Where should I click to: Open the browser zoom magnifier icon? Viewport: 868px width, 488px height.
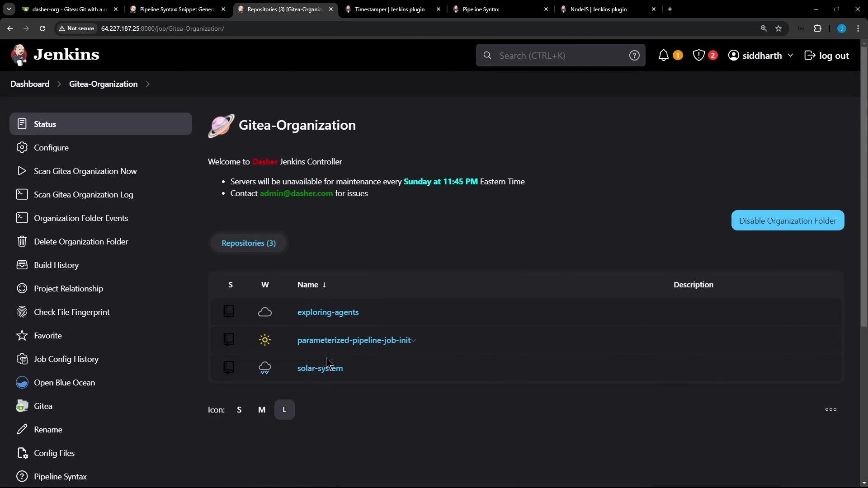pyautogui.click(x=764, y=28)
